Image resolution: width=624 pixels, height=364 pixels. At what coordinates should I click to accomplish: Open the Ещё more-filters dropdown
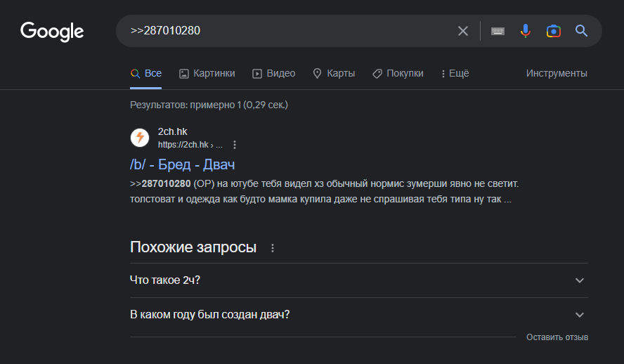click(x=455, y=73)
